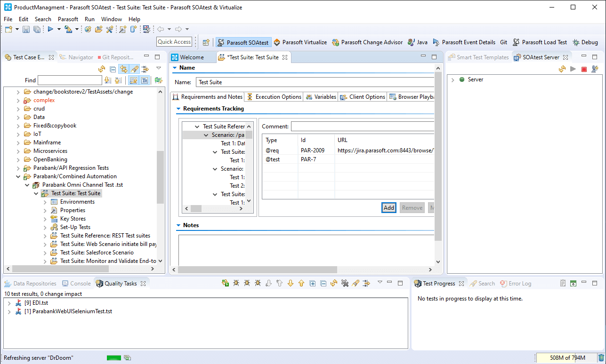Click the yellow up arrow in Quality Tasks

(301, 283)
